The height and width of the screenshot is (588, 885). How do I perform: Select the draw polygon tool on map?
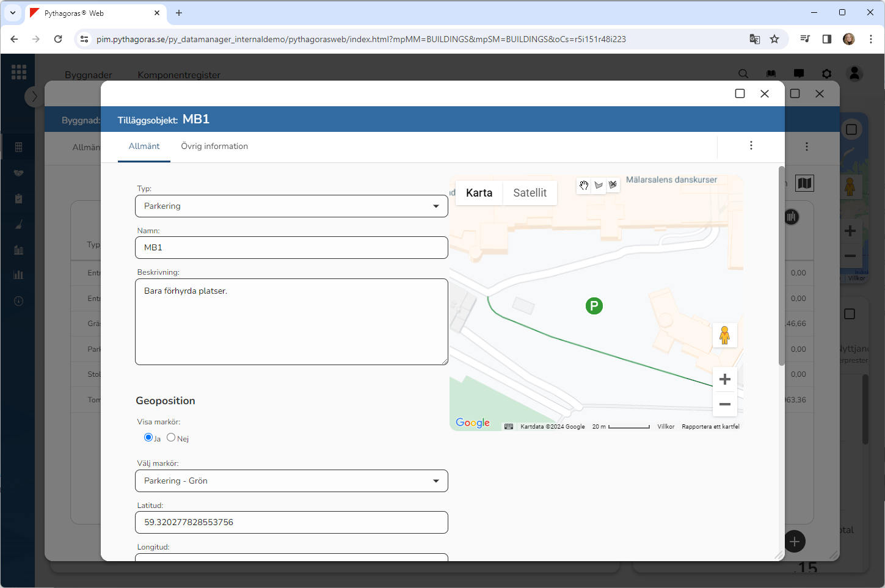click(x=599, y=186)
